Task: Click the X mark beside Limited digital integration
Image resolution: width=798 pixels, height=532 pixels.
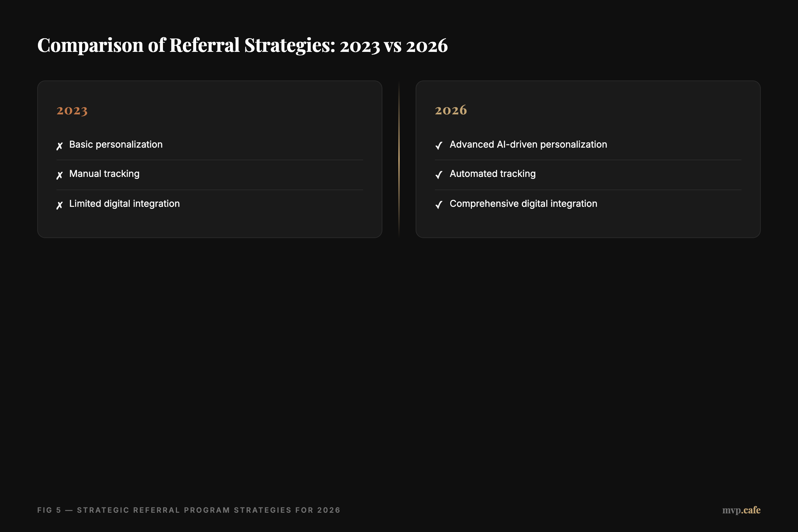Action: [x=60, y=205]
